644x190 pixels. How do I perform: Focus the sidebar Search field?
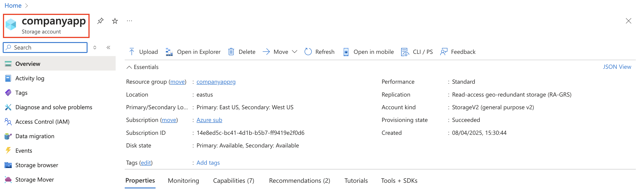tap(45, 47)
